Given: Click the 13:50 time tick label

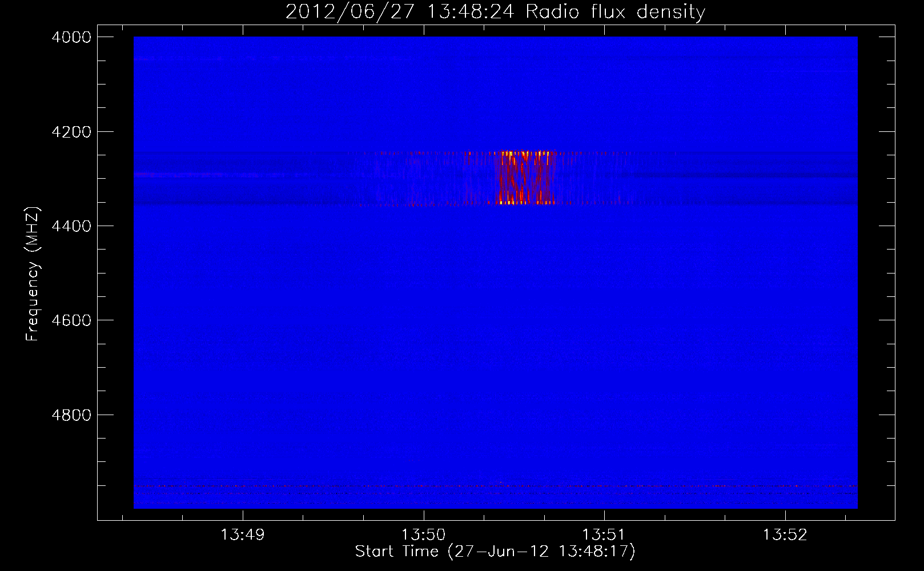Looking at the screenshot, I should (423, 534).
